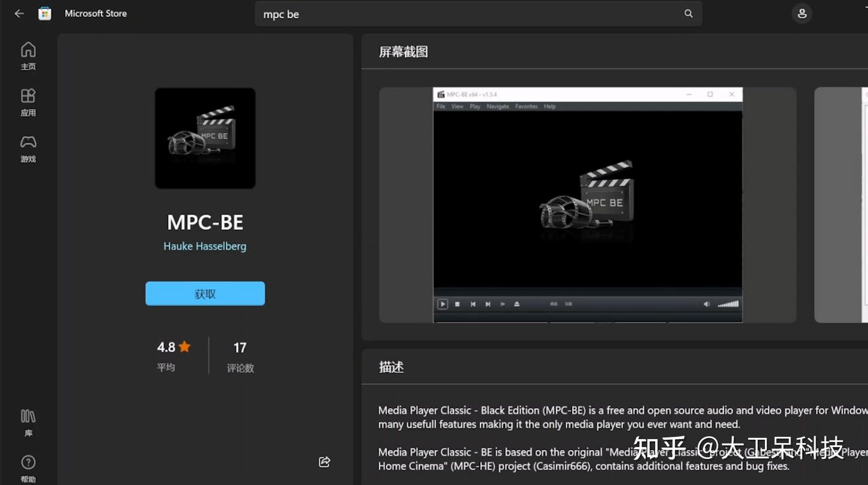Open the Games (游戏) section in sidebar
868x485 pixels.
click(28, 148)
